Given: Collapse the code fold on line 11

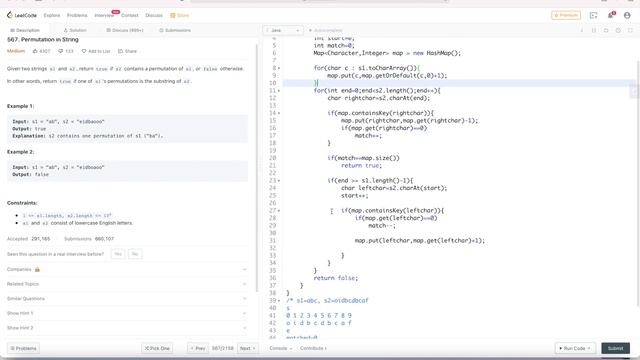Looking at the screenshot, I should pyautogui.click(x=279, y=91).
